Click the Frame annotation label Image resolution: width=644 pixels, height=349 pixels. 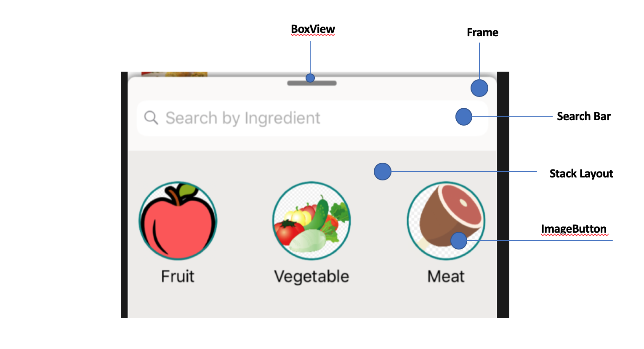pyautogui.click(x=482, y=32)
